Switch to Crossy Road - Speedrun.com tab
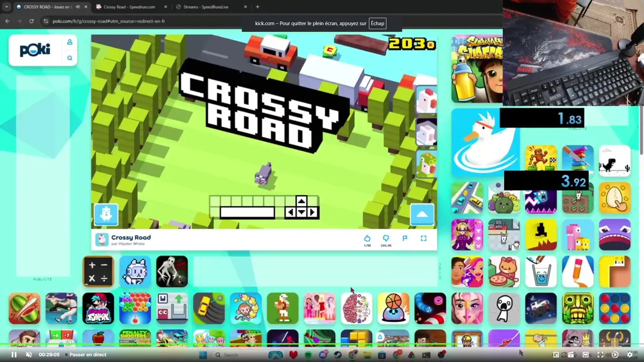This screenshot has height=362, width=644. pyautogui.click(x=129, y=7)
